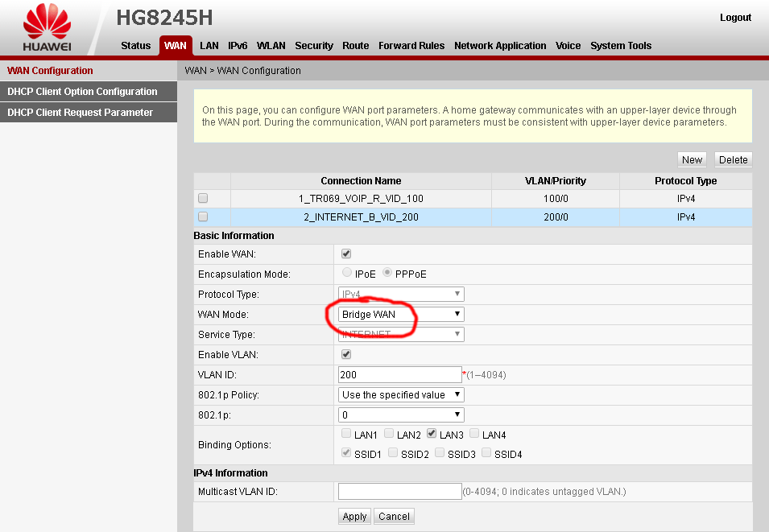The height and width of the screenshot is (532, 769).
Task: Click the Huawei logo
Action: pos(47,28)
